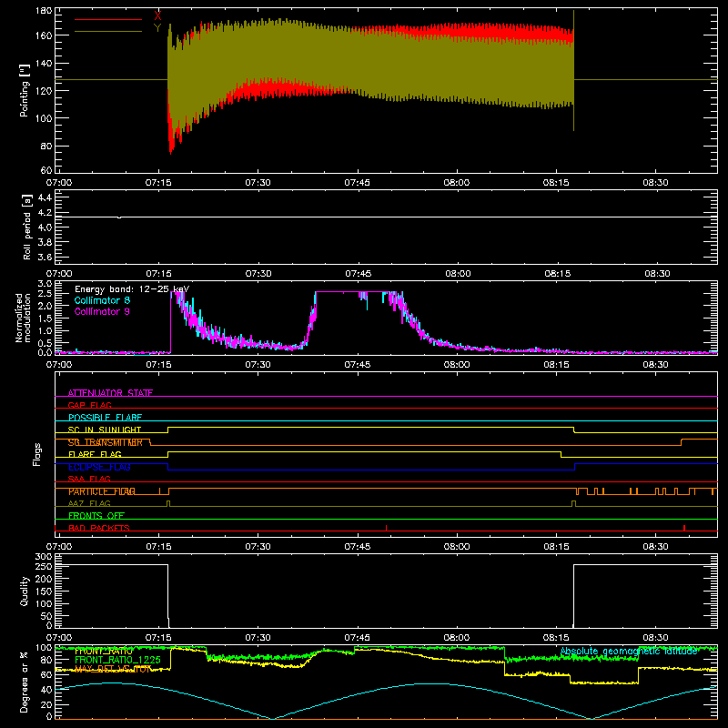Image resolution: width=728 pixels, height=728 pixels.
Task: Click the 'Degrees or %' axis title
Action: [25, 682]
